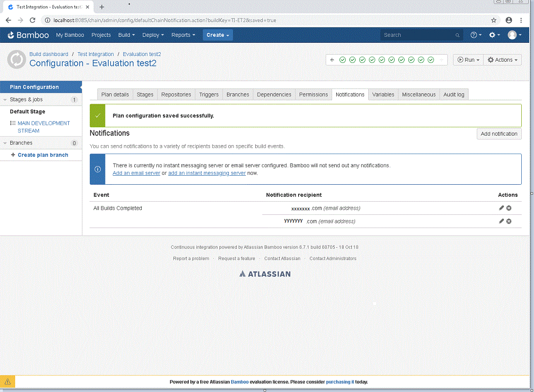Open MAIN DEVELOPMENT STREAM job

(x=44, y=127)
